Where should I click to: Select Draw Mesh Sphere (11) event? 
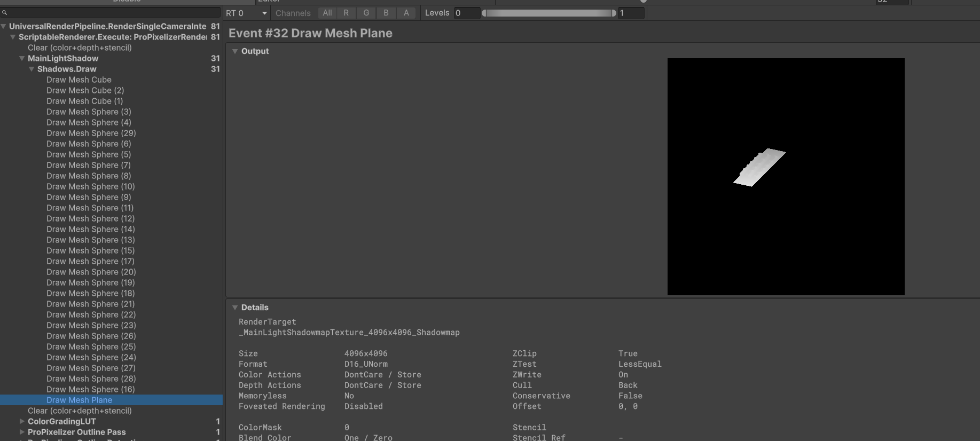click(x=90, y=208)
